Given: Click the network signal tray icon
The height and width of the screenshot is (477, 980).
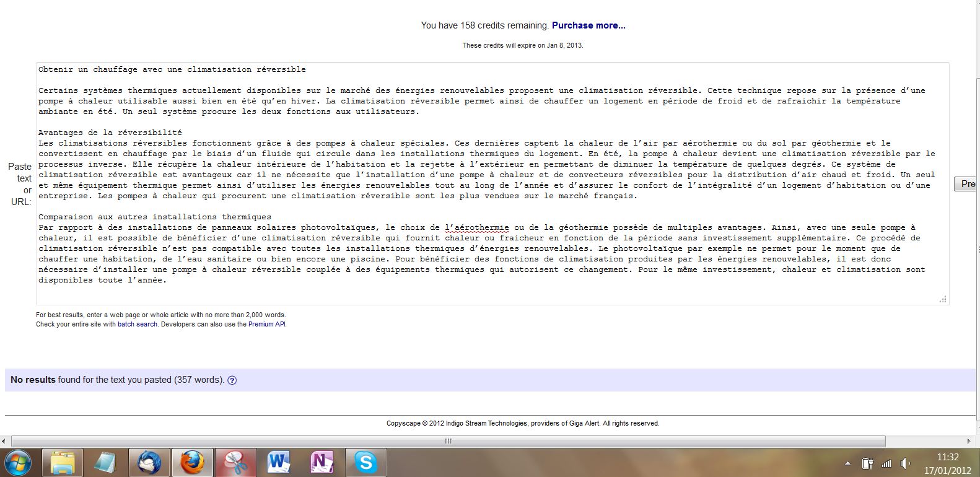Looking at the screenshot, I should pyautogui.click(x=886, y=463).
